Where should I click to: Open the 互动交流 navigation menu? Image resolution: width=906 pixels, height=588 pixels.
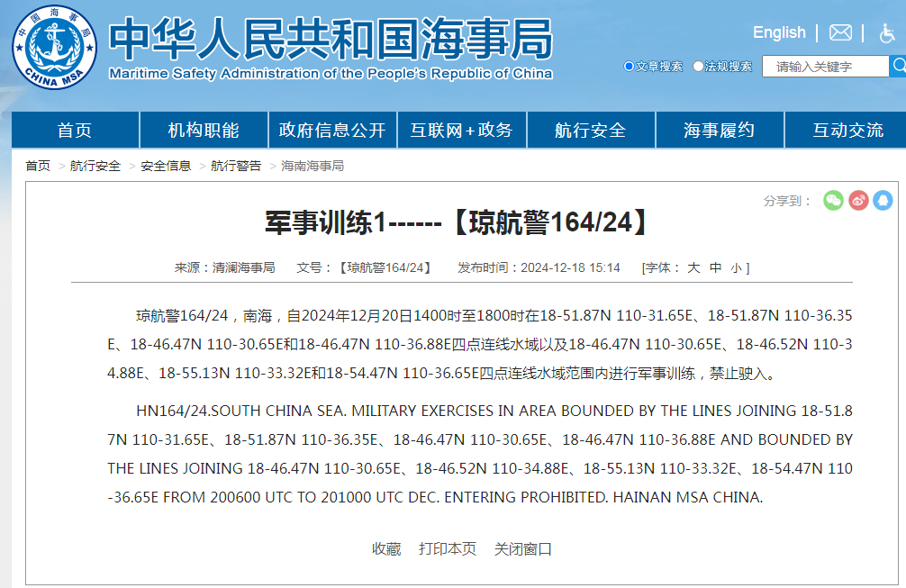(847, 131)
